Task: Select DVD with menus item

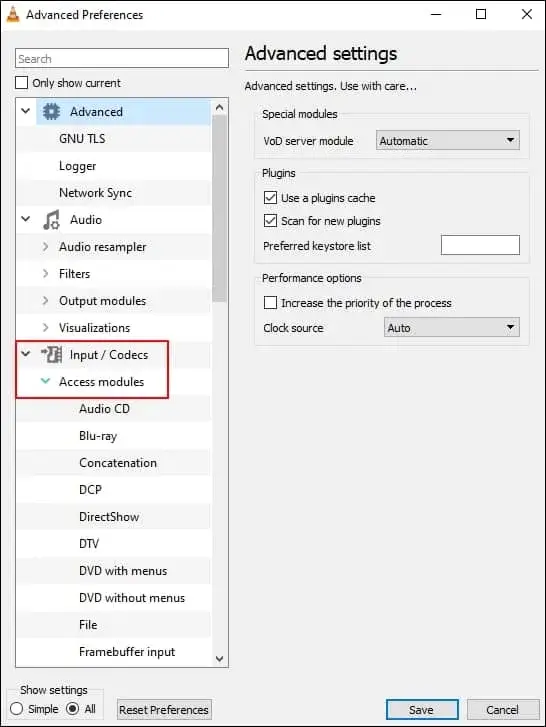Action: [123, 571]
